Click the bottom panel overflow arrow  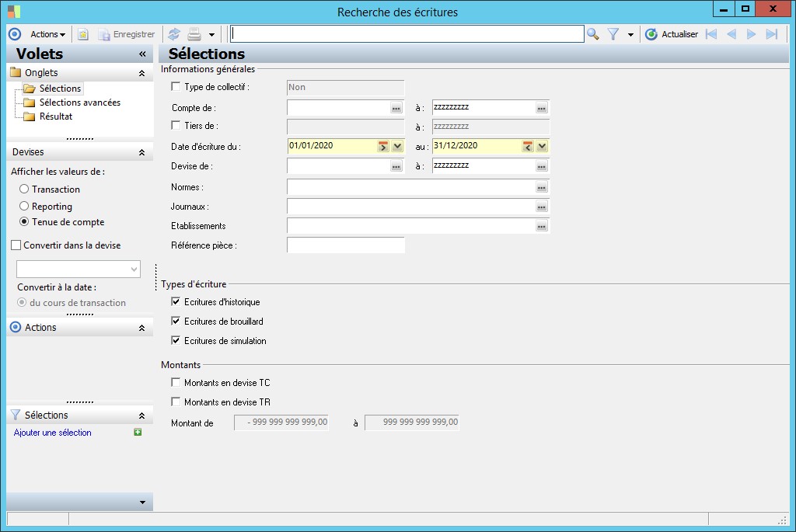[x=143, y=502]
